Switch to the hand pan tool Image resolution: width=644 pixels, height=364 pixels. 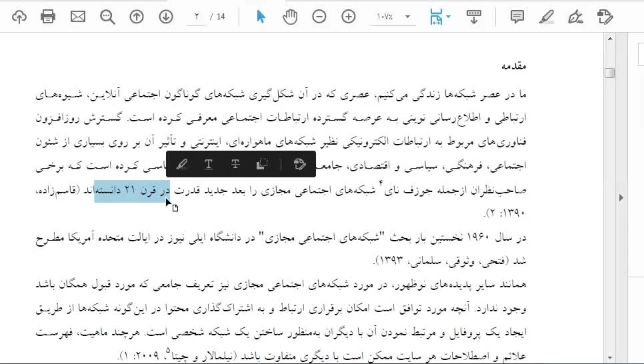[x=290, y=17]
